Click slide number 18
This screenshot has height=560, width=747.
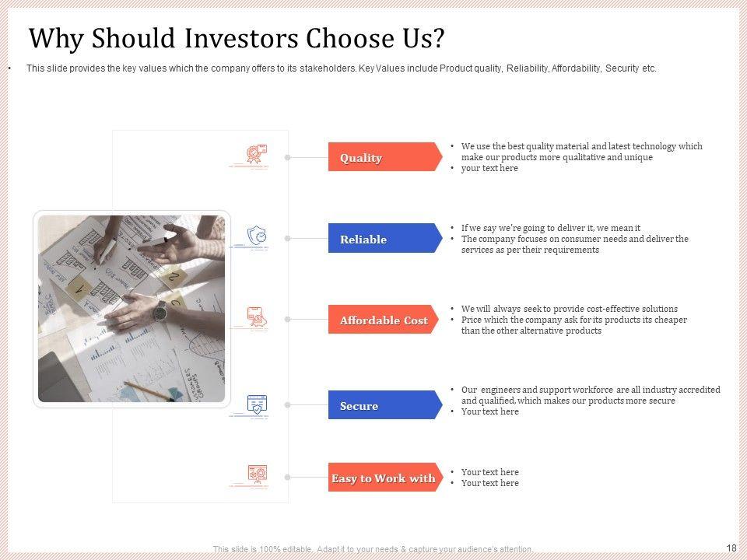(731, 548)
